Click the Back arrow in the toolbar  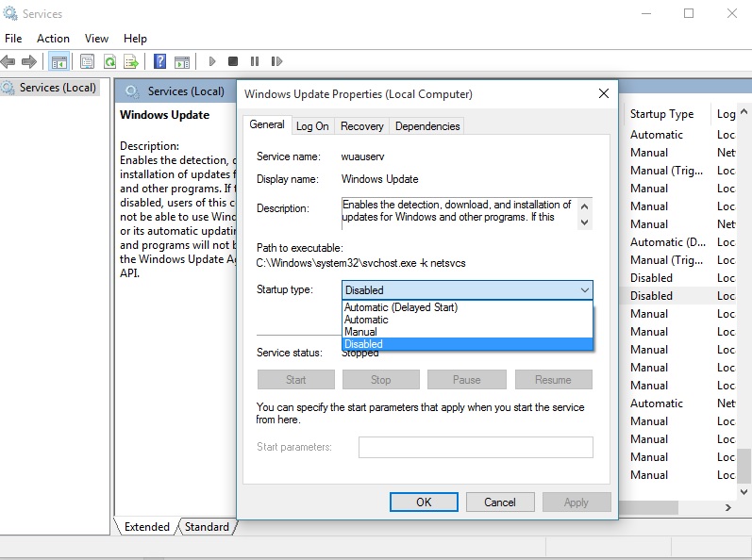(8, 62)
